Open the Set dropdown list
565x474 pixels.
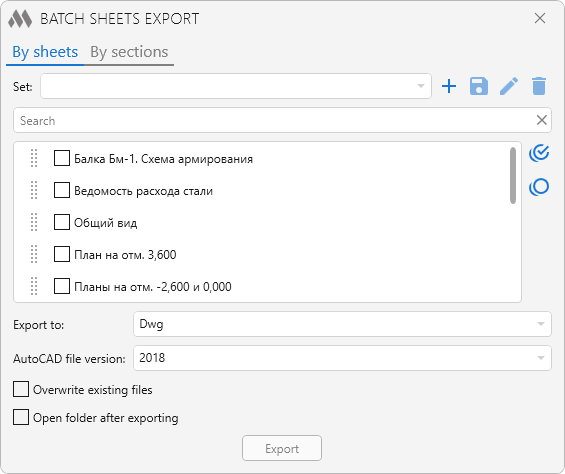[236, 86]
